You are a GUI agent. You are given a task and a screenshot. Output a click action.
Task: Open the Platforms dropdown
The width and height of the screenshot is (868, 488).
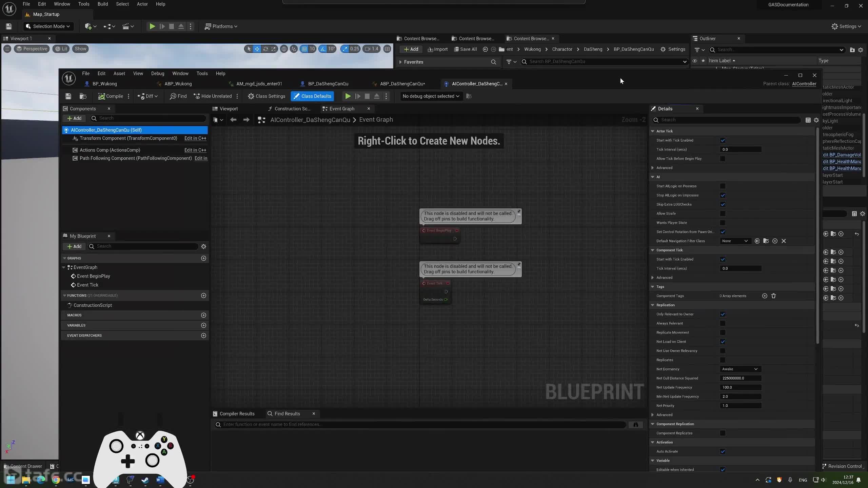221,26
